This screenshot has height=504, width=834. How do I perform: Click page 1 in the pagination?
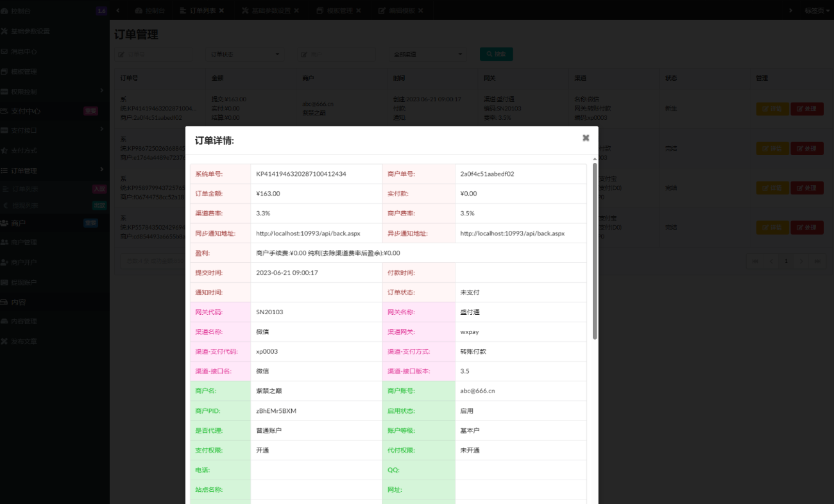787,261
